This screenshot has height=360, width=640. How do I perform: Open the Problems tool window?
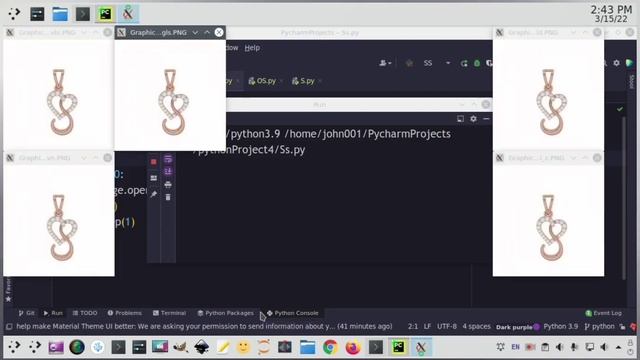[x=124, y=313]
